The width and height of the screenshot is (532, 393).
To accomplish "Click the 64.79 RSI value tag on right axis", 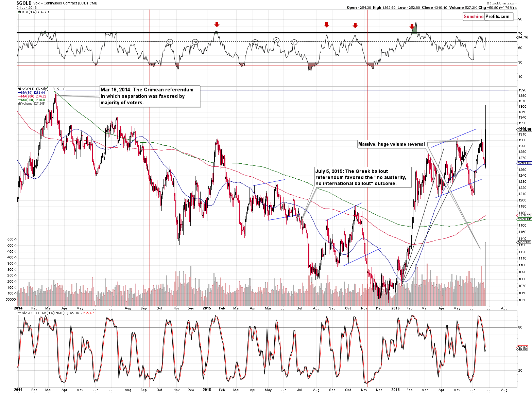I will pos(522,37).
